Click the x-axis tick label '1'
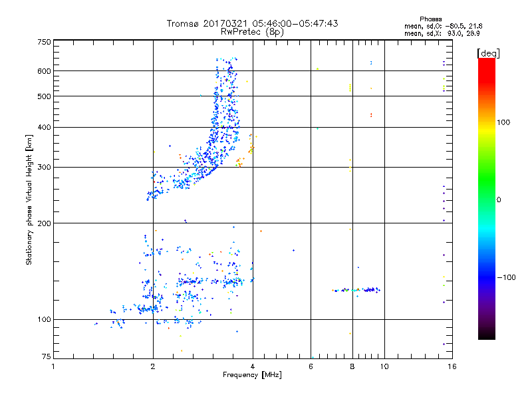This screenshot has width=532, height=399. (53, 366)
